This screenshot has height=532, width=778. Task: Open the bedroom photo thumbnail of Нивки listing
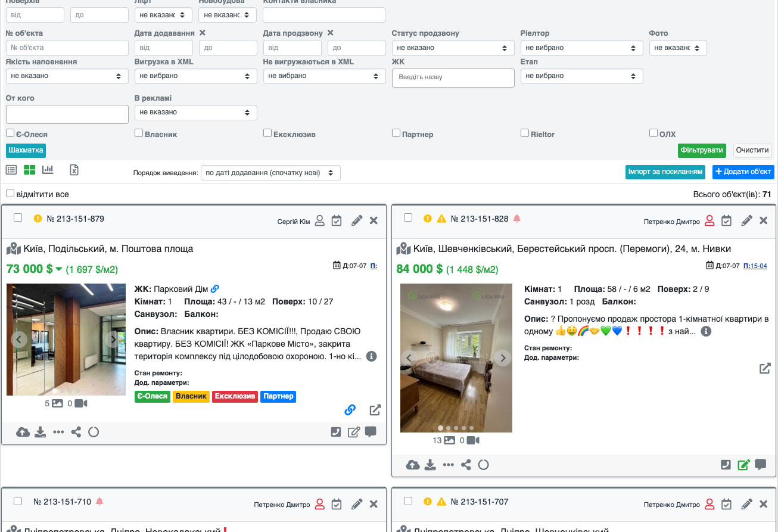(x=456, y=357)
